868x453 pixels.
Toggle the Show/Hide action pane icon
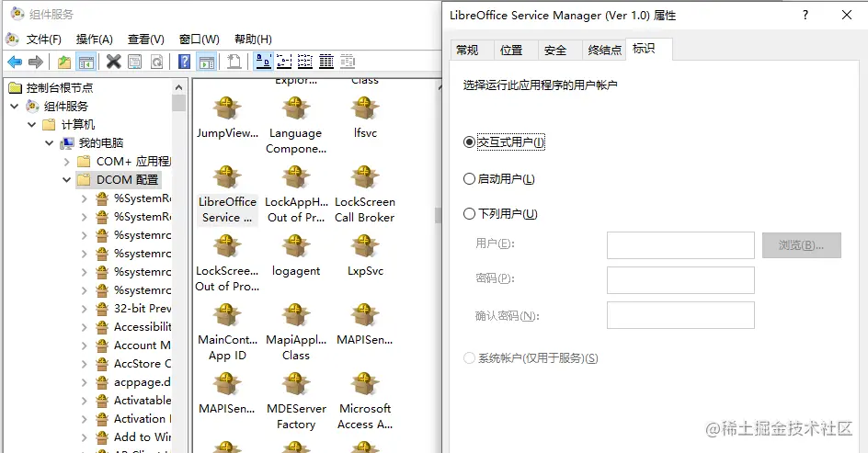click(207, 62)
